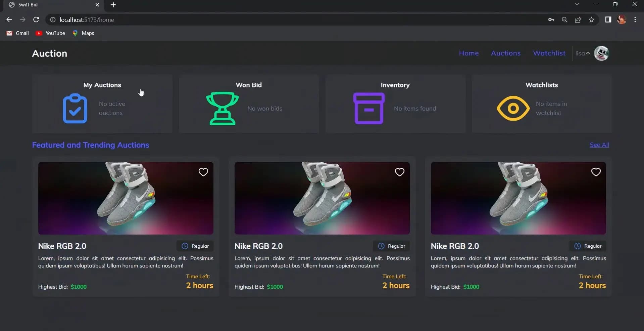Reload the page with the refresh icon

(x=36, y=19)
